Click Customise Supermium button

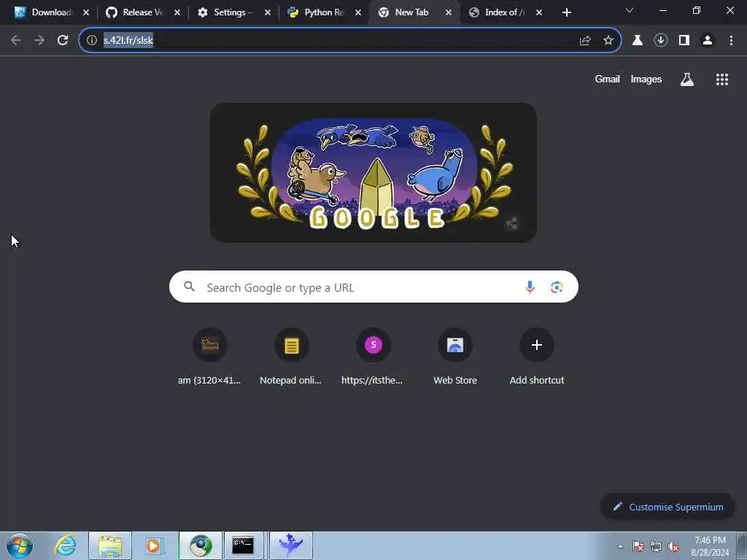click(667, 507)
